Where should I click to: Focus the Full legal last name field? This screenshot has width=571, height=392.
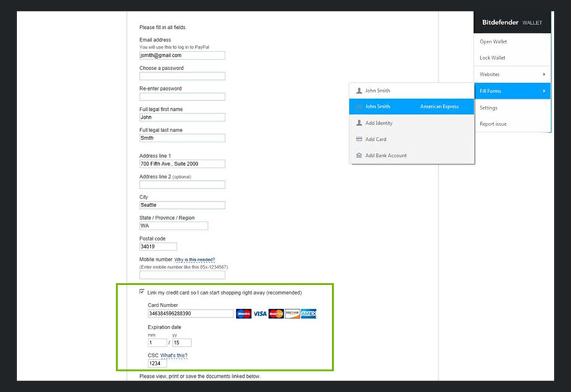[182, 138]
